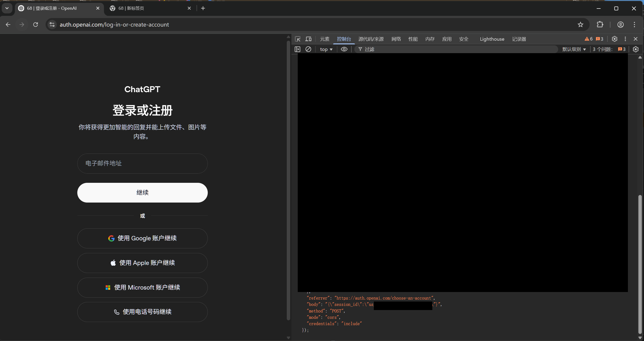Click the "body" session_id console line
This screenshot has height=341, width=644.
click(x=374, y=304)
